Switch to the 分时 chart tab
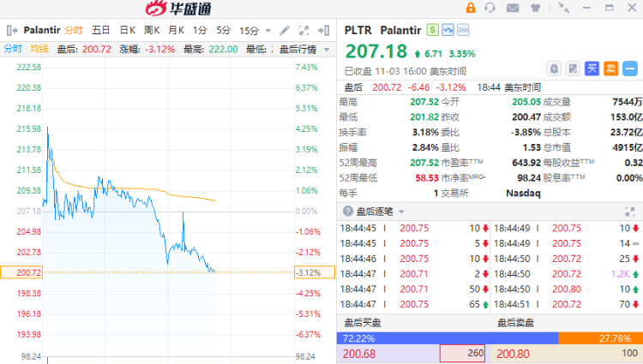This screenshot has height=364, width=643. click(x=74, y=30)
